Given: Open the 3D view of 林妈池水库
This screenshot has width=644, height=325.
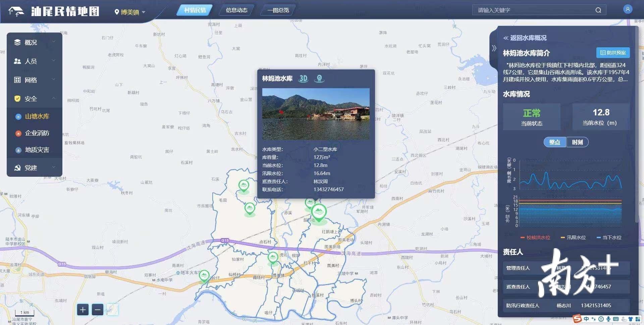Looking at the screenshot, I should pos(303,78).
